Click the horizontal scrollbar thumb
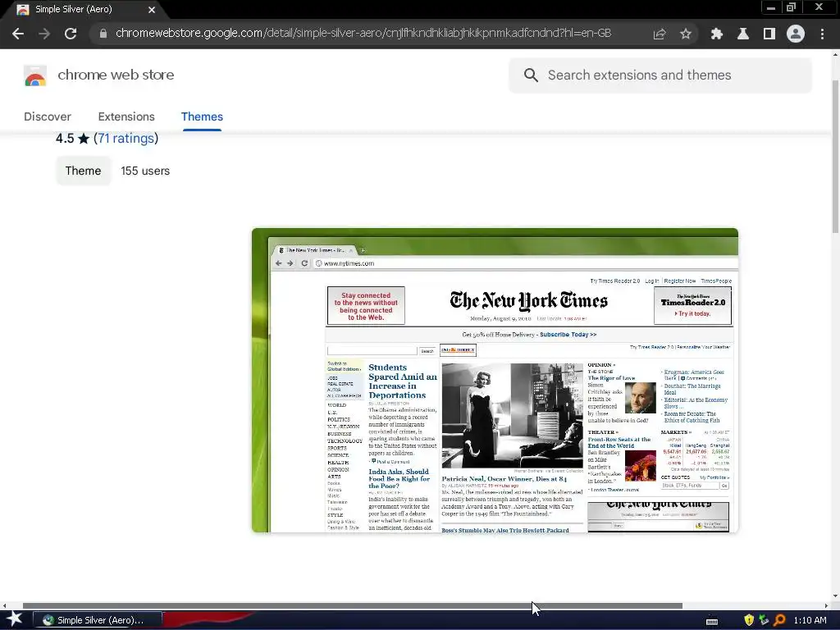This screenshot has height=630, width=840. [353, 606]
